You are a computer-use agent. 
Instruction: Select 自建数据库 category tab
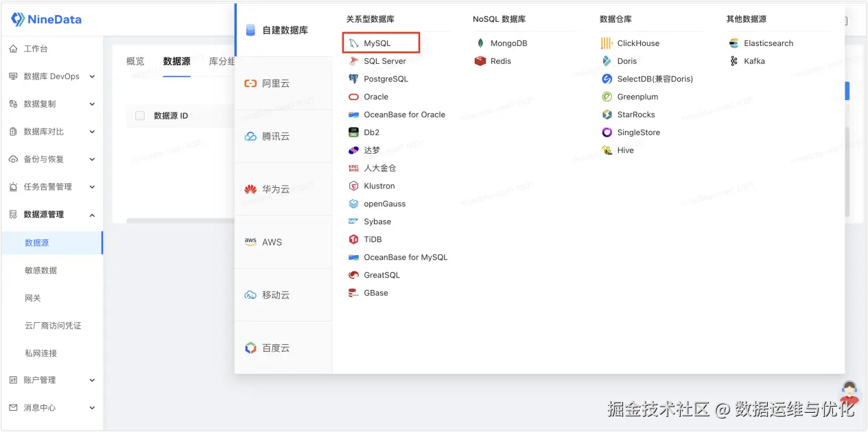284,30
